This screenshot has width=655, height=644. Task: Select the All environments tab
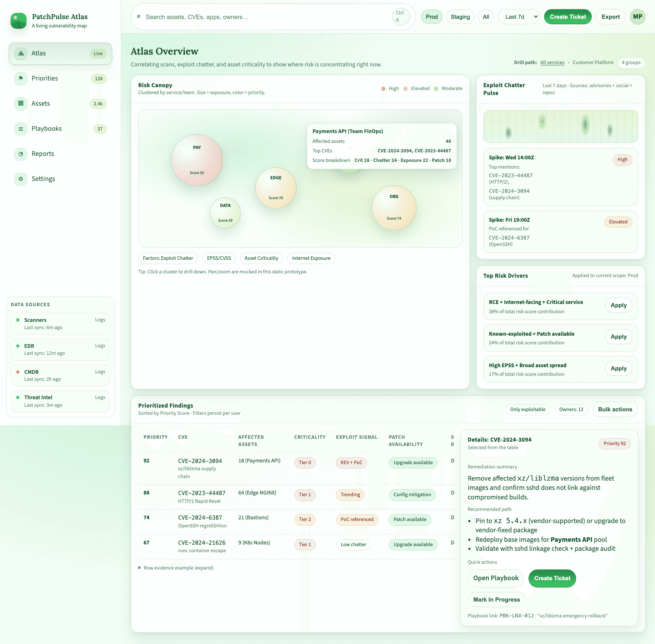click(485, 17)
